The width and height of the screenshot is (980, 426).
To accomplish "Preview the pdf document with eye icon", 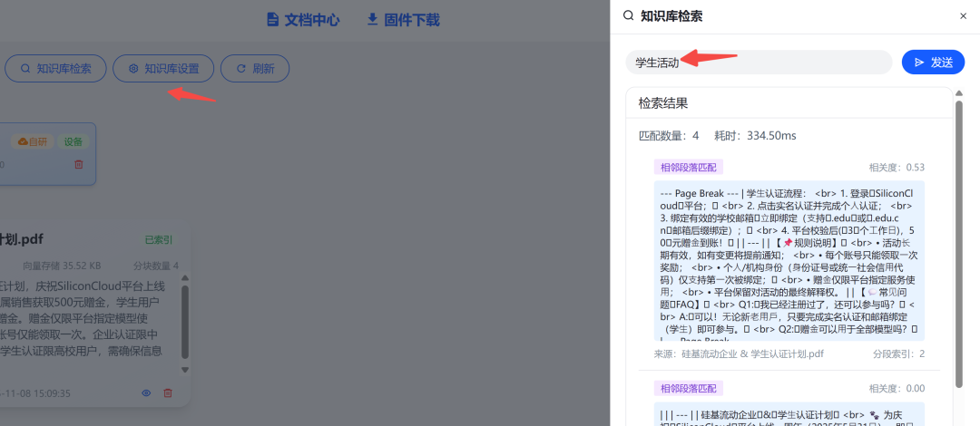I will click(x=146, y=392).
